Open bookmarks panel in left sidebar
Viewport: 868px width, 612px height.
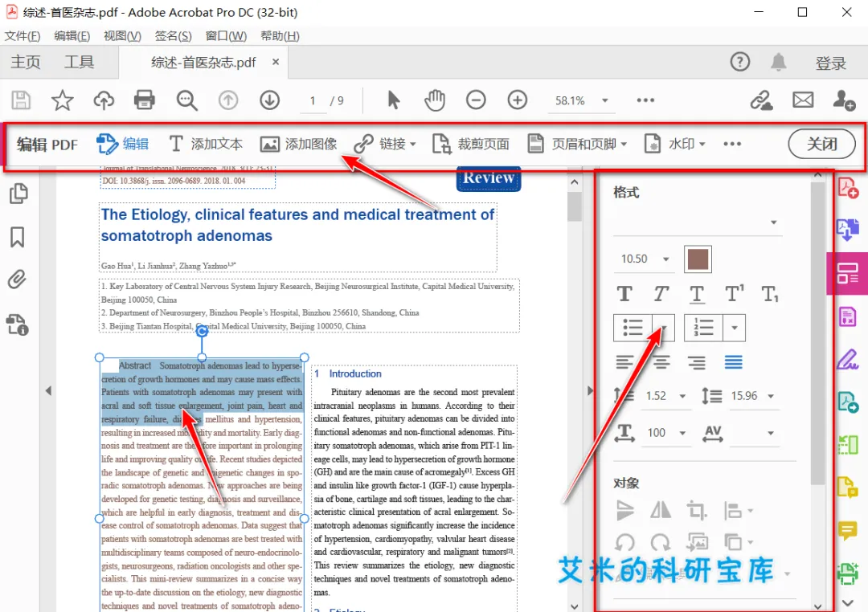(x=17, y=237)
